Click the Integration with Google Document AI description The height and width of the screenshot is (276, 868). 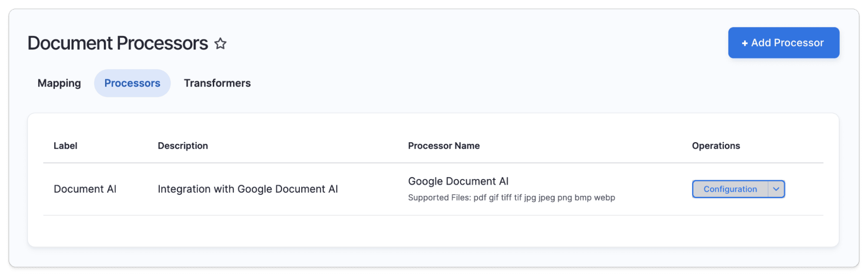pos(248,189)
